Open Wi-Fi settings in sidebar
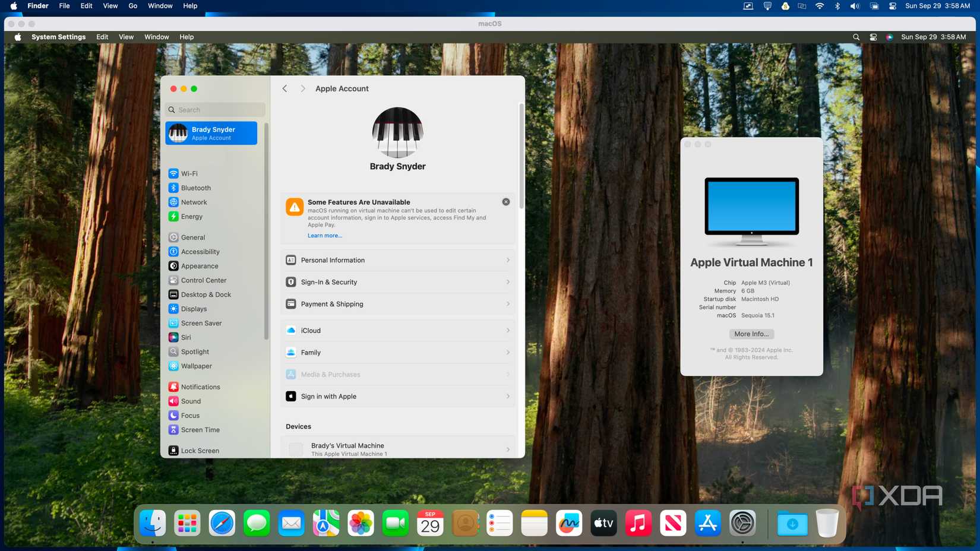 coord(183,173)
